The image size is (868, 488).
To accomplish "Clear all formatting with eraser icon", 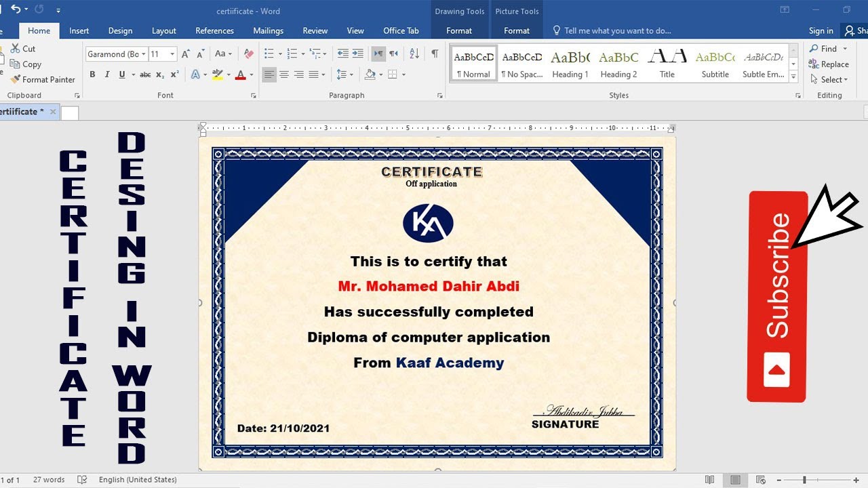I will click(248, 54).
